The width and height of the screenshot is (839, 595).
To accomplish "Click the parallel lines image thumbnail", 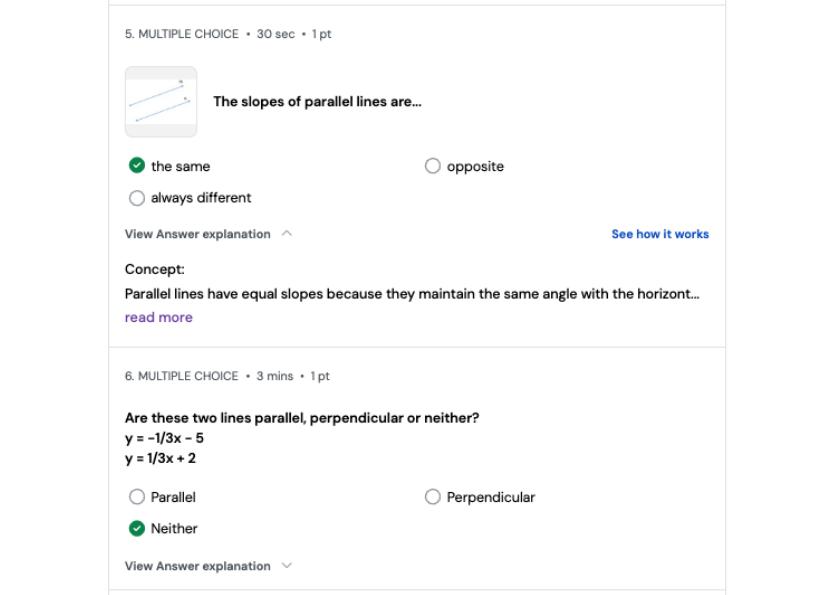I will point(160,100).
